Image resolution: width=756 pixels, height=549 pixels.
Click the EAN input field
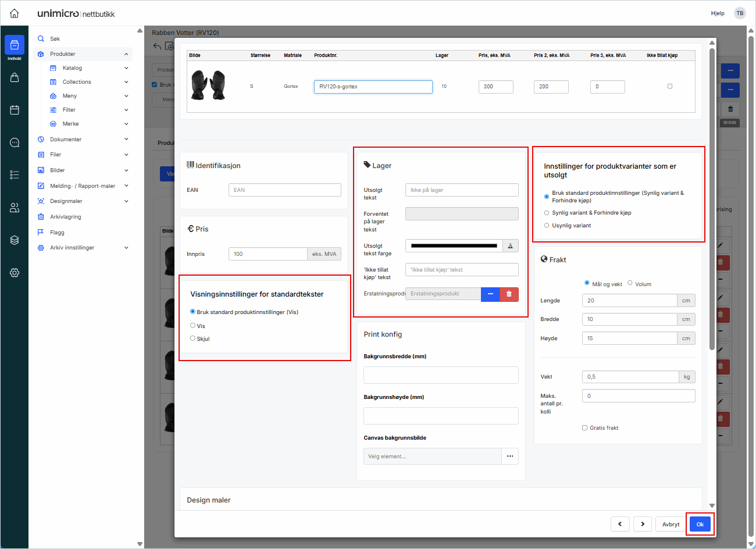pos(284,190)
